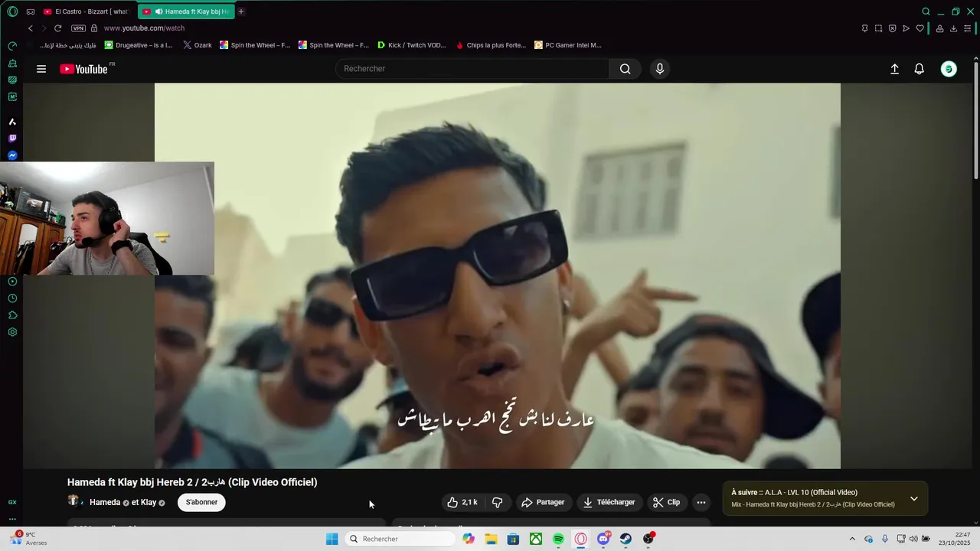Open the player icon in Opera sidebar

[12, 282]
